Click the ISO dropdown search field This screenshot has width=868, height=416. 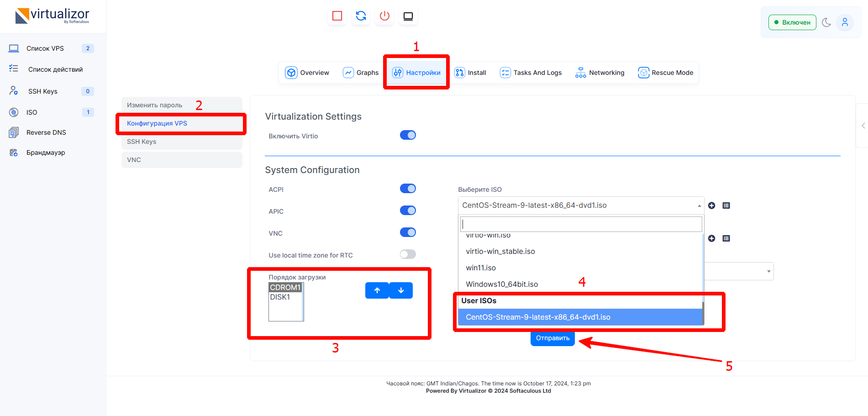pos(581,224)
